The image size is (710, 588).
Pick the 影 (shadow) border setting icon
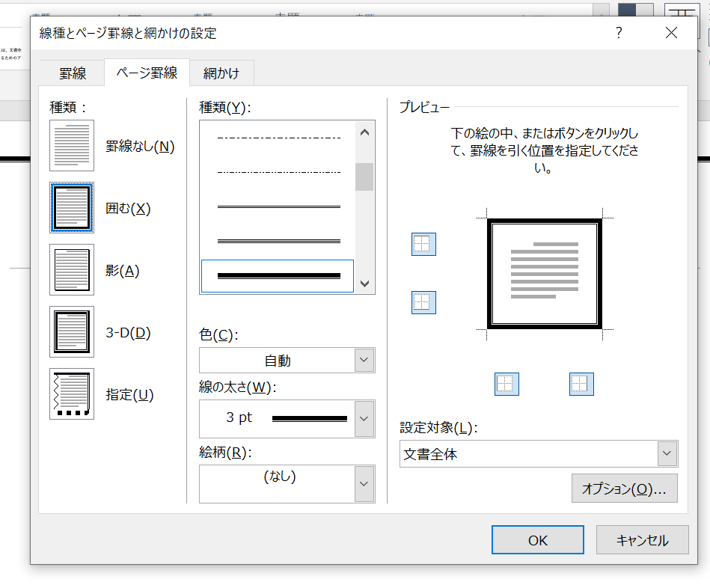72,270
